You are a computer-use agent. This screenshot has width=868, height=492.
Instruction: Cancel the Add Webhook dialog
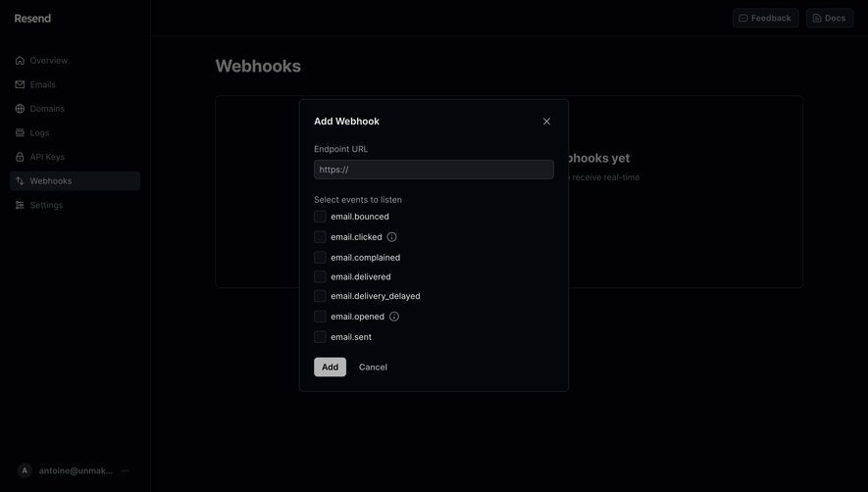pos(373,367)
